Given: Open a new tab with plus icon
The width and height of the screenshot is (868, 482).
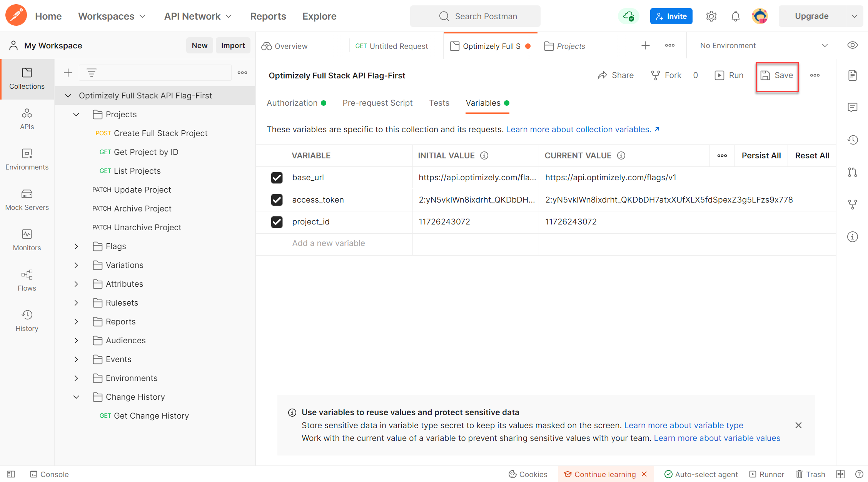Looking at the screenshot, I should click(646, 46).
